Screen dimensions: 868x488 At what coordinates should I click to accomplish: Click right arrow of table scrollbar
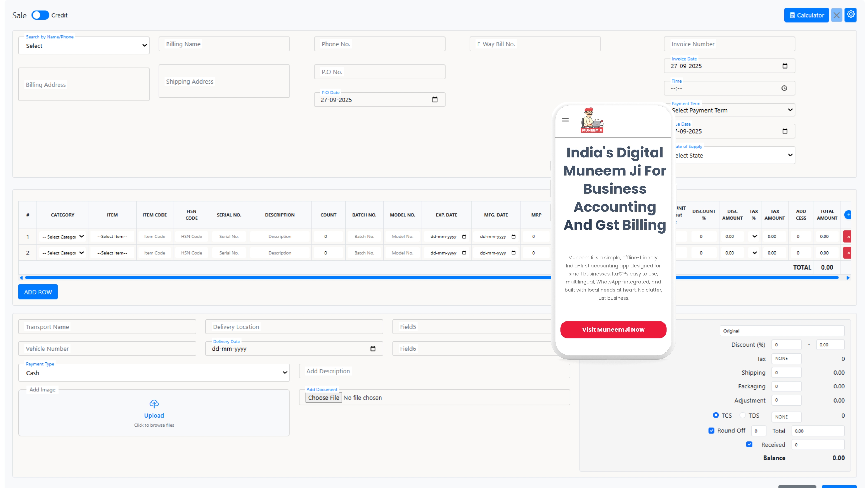(848, 278)
